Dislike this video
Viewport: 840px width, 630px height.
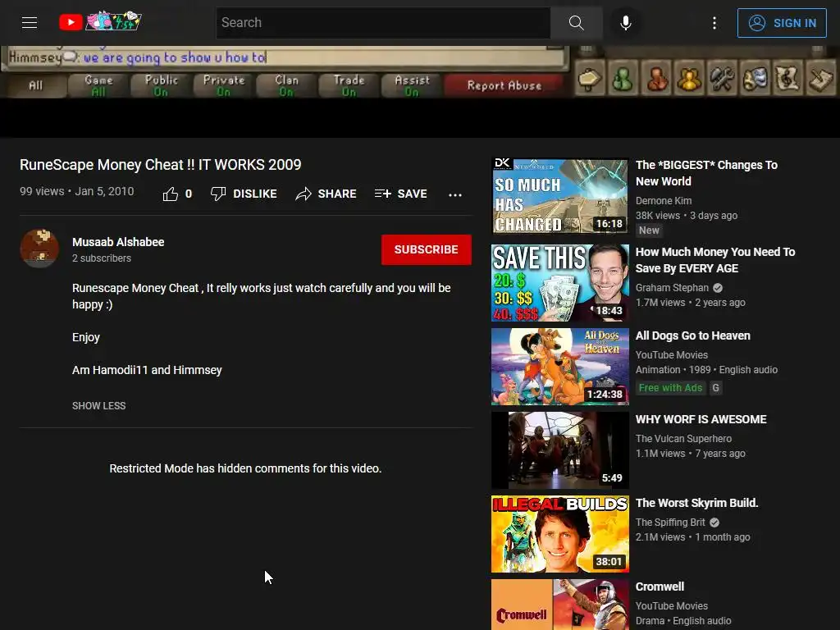click(244, 194)
